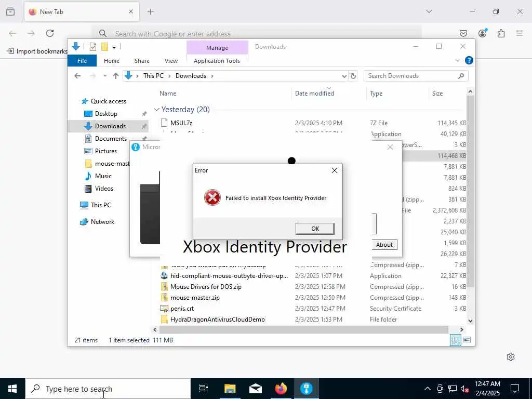Open the notification center icon
The height and width of the screenshot is (399, 532).
point(515,389)
